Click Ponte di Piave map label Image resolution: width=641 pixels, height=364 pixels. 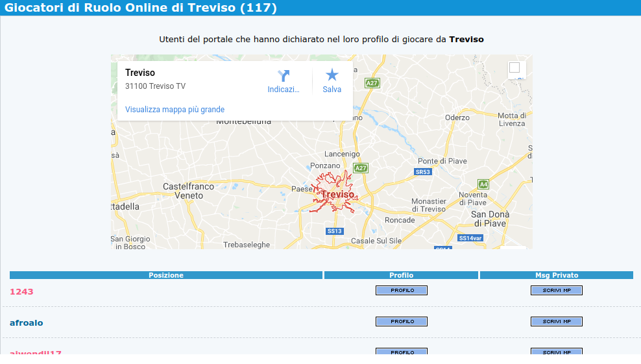click(x=442, y=161)
